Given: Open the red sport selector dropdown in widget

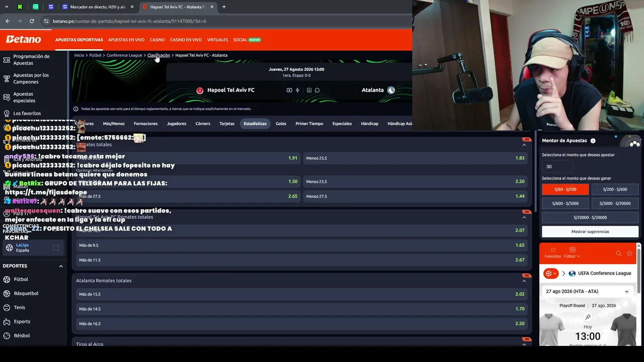Looking at the screenshot, I should (x=551, y=274).
